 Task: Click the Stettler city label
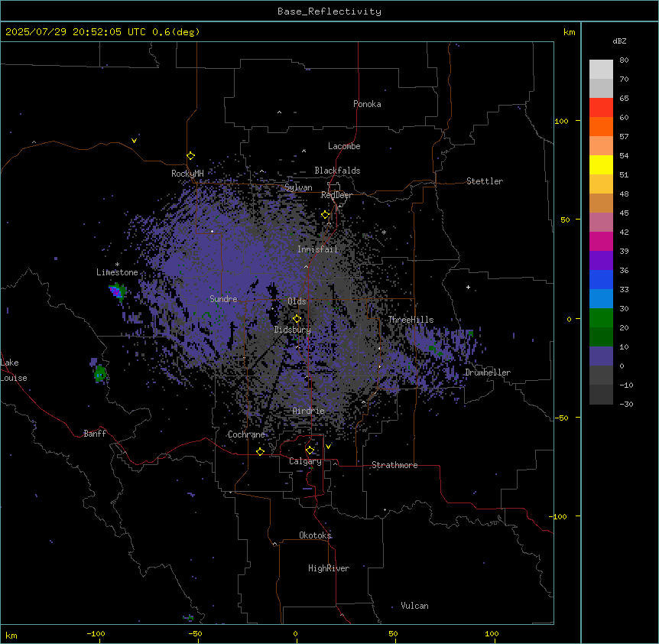pos(485,181)
